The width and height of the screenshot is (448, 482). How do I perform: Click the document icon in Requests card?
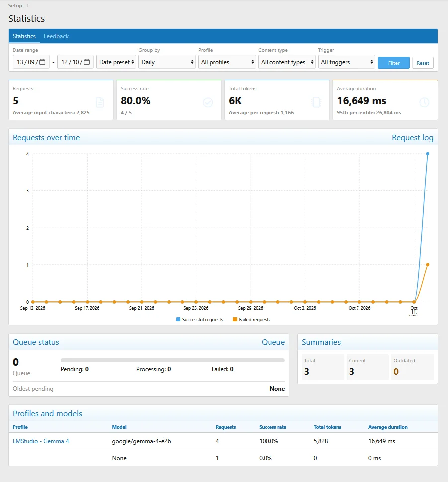click(100, 103)
